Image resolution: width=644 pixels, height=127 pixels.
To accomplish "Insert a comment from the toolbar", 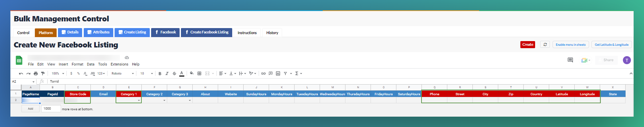I will (x=271, y=74).
